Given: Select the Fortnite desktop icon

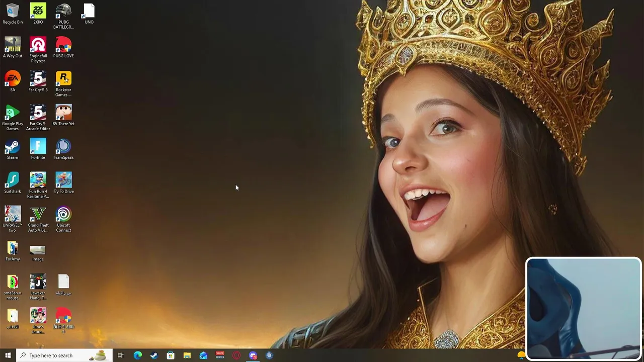Looking at the screenshot, I should coord(38,149).
